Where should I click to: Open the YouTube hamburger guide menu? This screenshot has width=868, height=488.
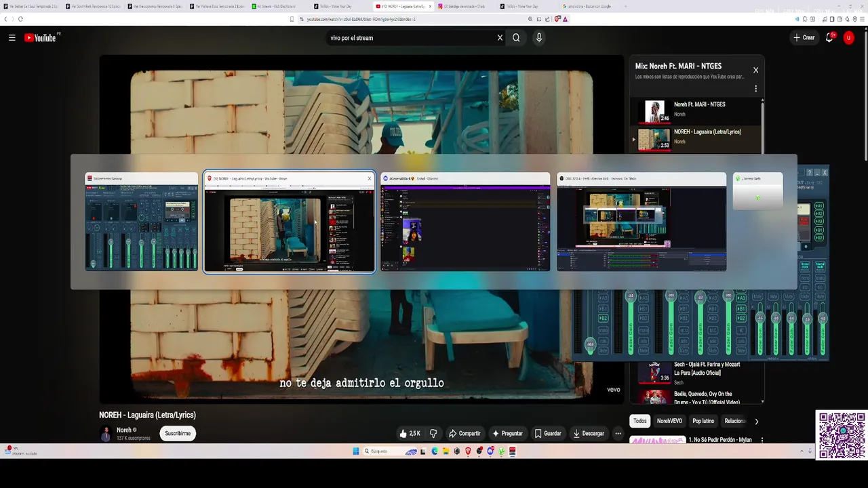[x=12, y=38]
